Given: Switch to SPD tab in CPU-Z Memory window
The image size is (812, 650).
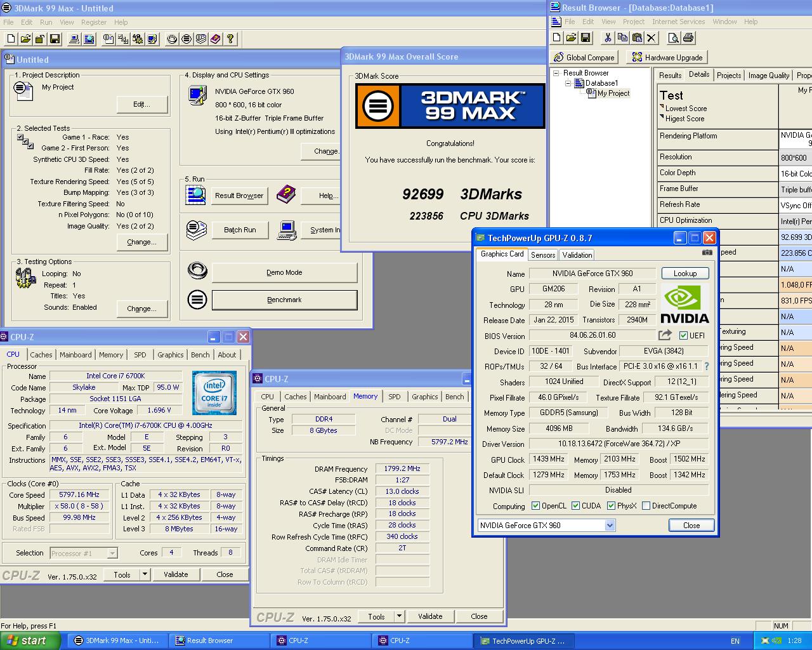Looking at the screenshot, I should tap(395, 397).
